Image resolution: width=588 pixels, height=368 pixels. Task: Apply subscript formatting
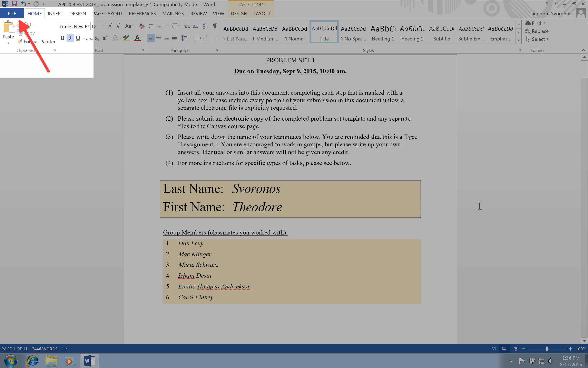[97, 38]
